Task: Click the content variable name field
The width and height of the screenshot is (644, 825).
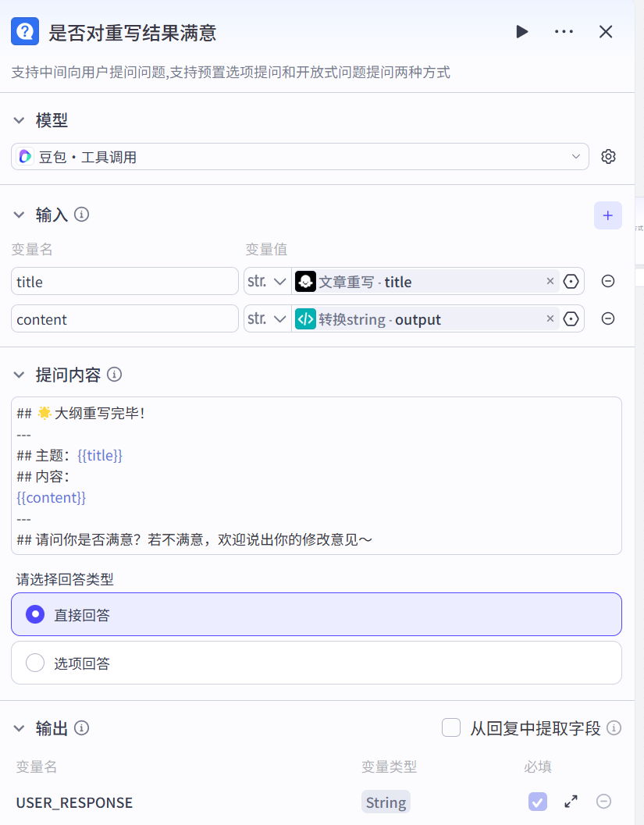Action: click(125, 318)
